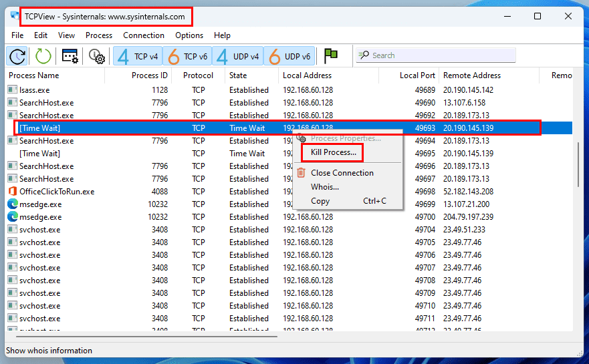
Task: Click the green flag icon in toolbar
Action: click(330, 56)
